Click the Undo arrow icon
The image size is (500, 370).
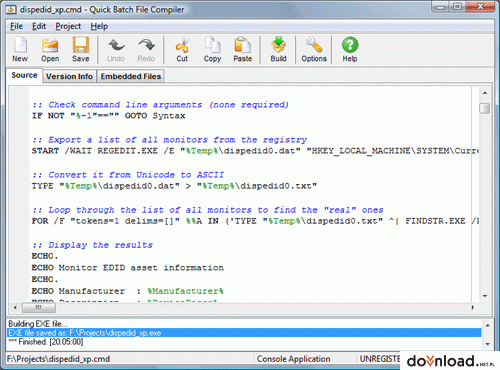pos(116,45)
